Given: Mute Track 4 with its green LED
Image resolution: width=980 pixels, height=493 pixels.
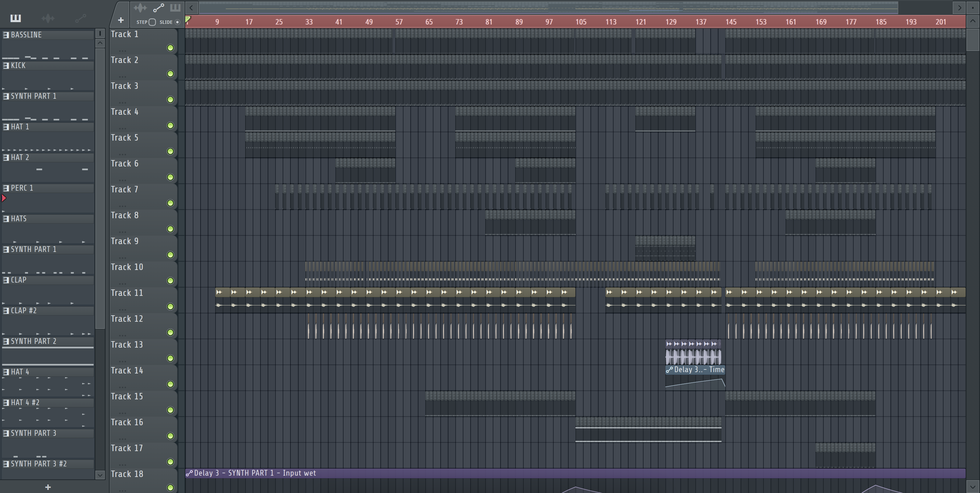Looking at the screenshot, I should [171, 126].
